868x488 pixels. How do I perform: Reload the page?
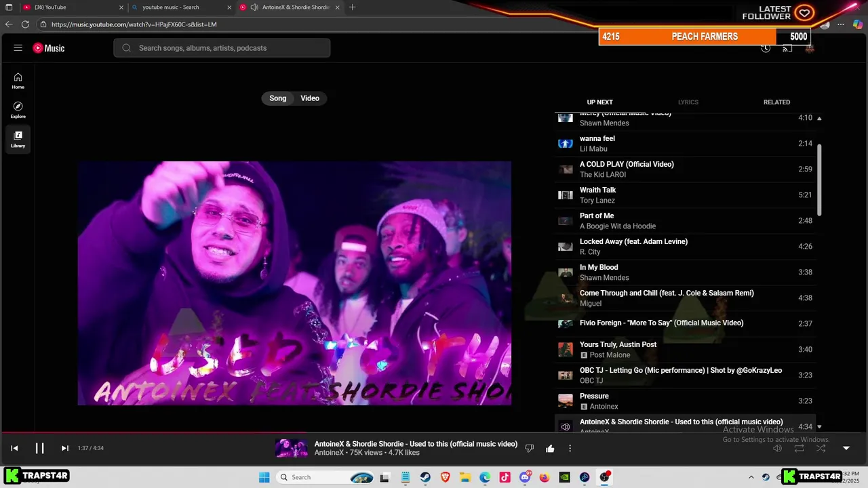[x=25, y=24]
